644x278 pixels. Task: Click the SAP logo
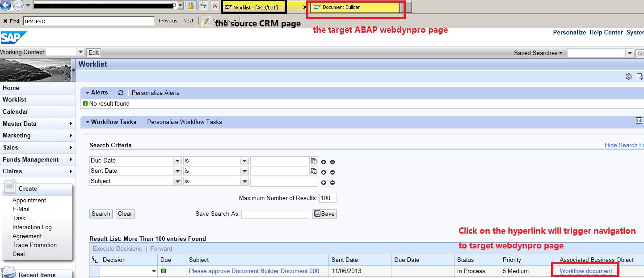click(x=13, y=38)
